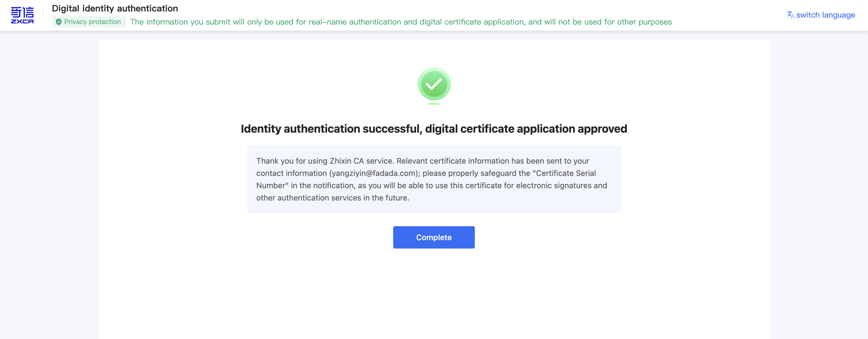Click the small green shadow under checkmark

tap(434, 104)
